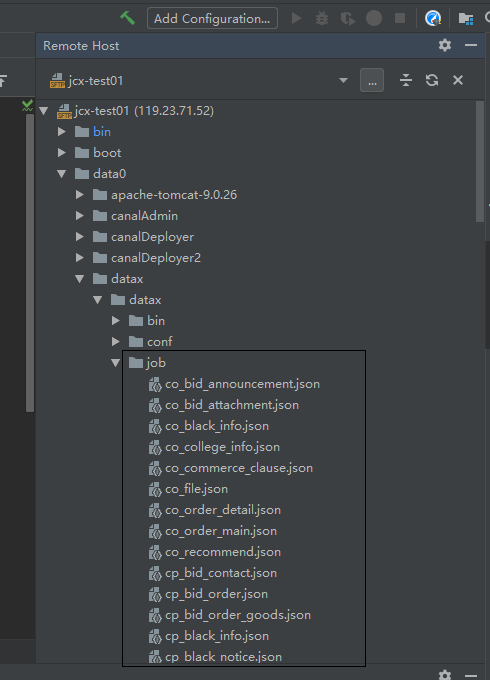490x680 pixels.
Task: Expand the canalAdmin folder
Action: tap(80, 216)
